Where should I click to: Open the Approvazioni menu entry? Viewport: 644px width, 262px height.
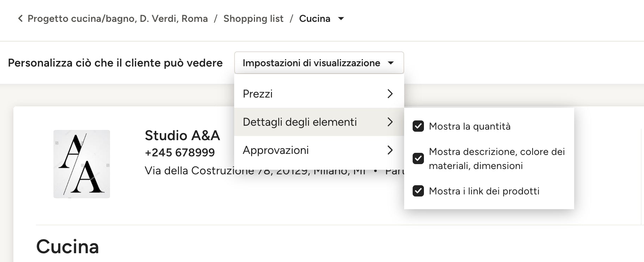(319, 150)
